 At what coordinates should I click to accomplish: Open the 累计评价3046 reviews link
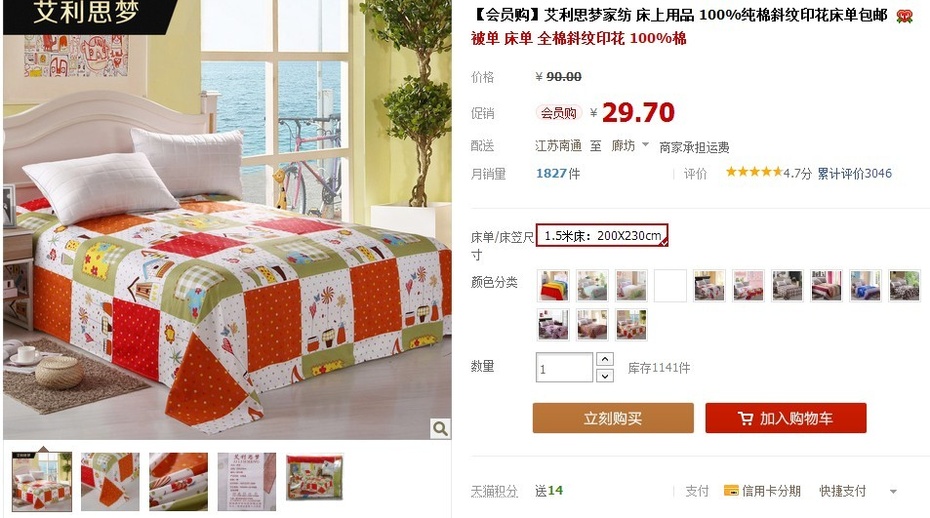coord(854,173)
